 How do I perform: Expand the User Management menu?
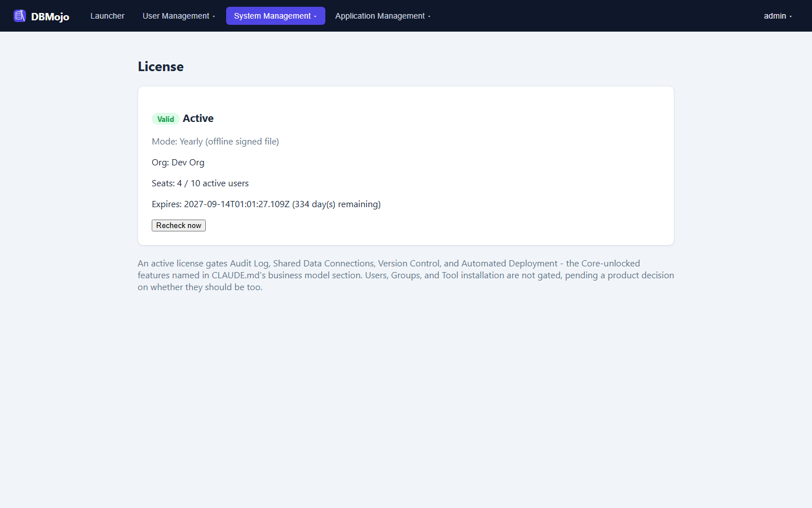179,16
